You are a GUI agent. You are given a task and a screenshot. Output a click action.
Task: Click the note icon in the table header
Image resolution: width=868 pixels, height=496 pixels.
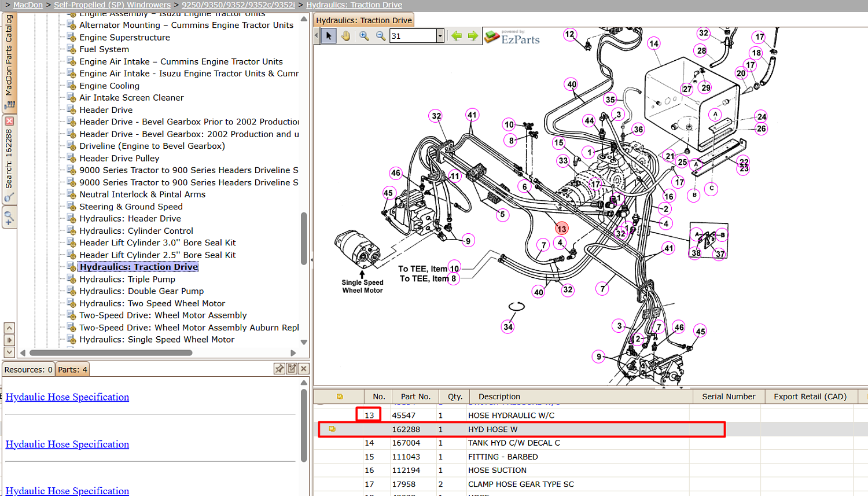tap(340, 396)
